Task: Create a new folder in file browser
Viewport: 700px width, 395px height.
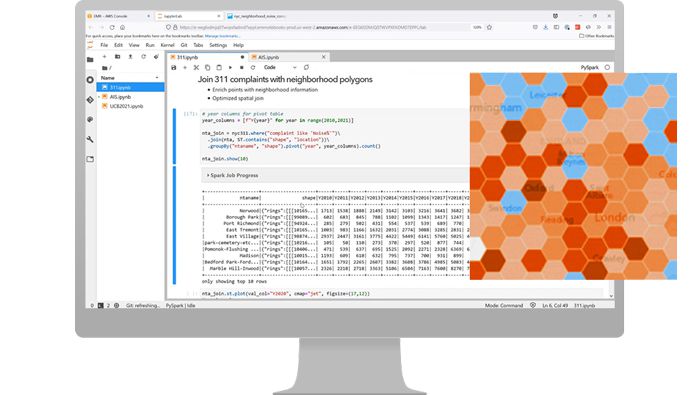Action: 117,57
